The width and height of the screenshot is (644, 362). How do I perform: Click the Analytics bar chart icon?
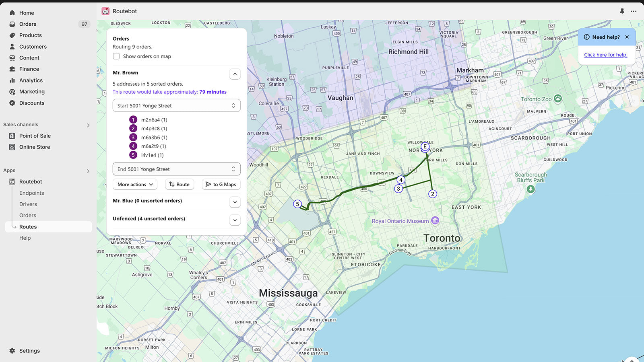pyautogui.click(x=12, y=80)
